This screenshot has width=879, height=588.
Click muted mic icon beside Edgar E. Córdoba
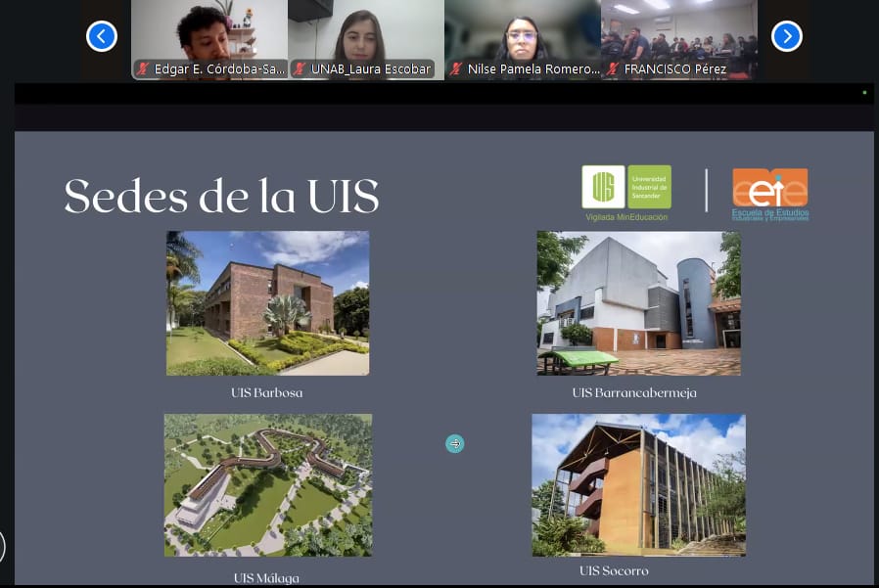143,68
